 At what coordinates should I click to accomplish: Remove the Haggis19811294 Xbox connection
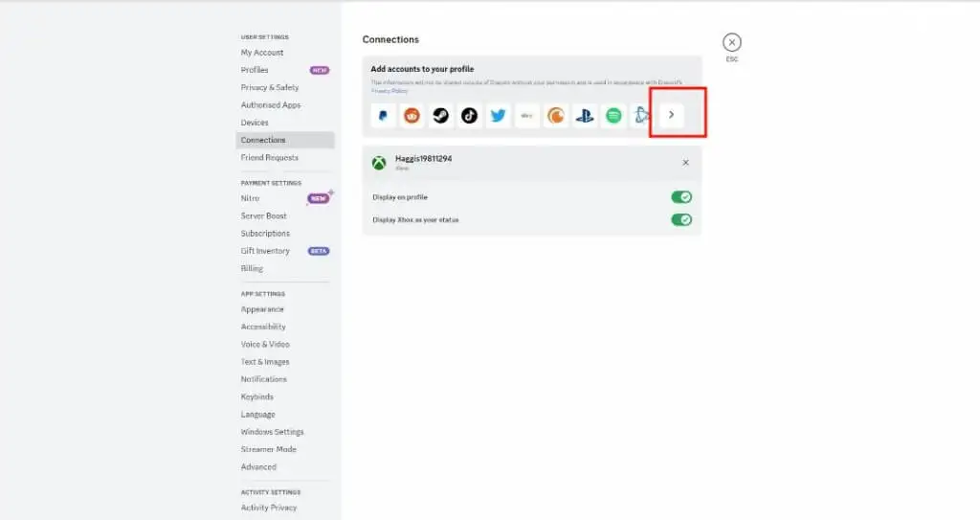click(x=685, y=163)
